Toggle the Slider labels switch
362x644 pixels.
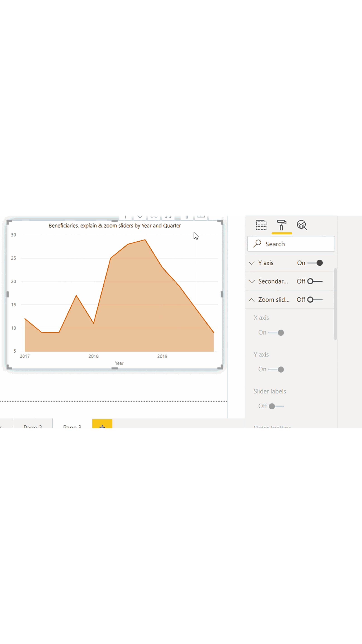[276, 406]
